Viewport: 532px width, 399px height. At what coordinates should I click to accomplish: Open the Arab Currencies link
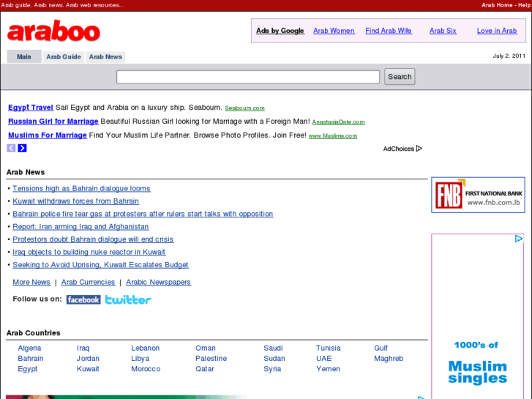point(89,282)
